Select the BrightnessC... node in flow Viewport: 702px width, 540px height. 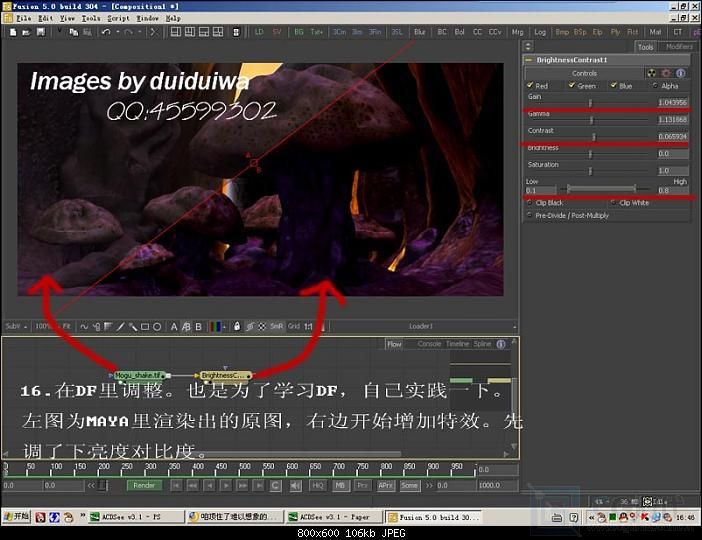tap(224, 375)
